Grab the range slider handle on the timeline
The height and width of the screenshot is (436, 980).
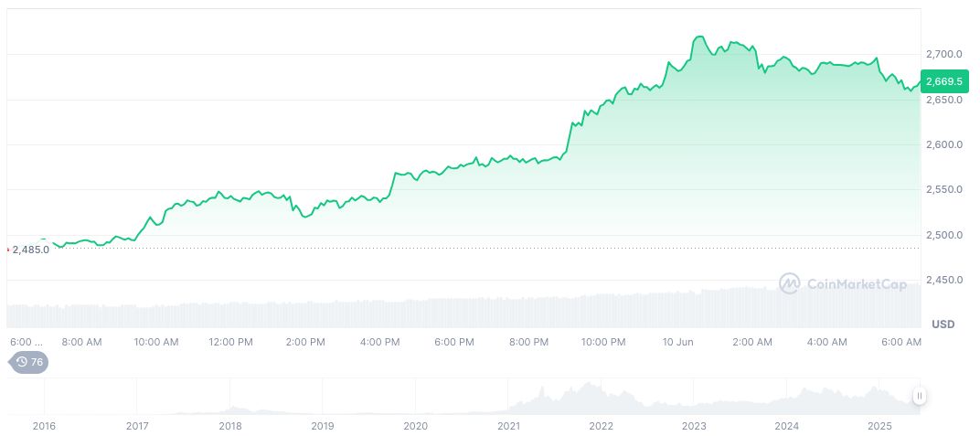pos(919,396)
